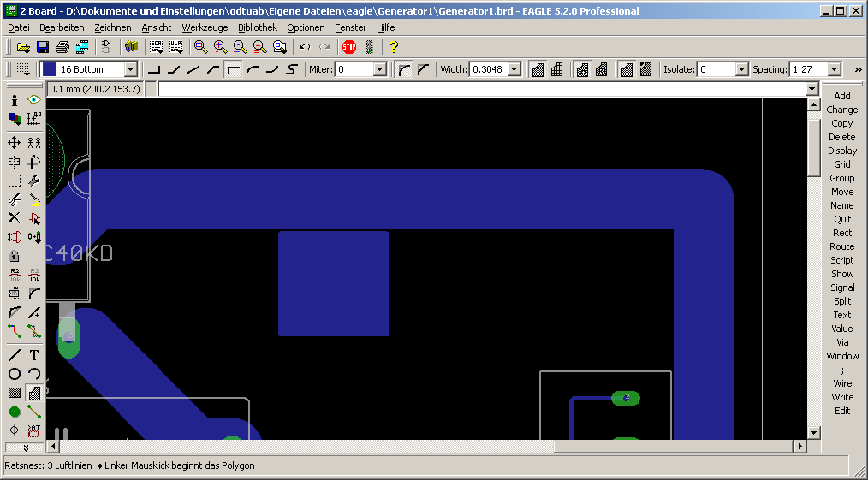Image resolution: width=868 pixels, height=480 pixels.
Task: Click the 16 Bottom blue color swatch
Action: pyautogui.click(x=50, y=69)
